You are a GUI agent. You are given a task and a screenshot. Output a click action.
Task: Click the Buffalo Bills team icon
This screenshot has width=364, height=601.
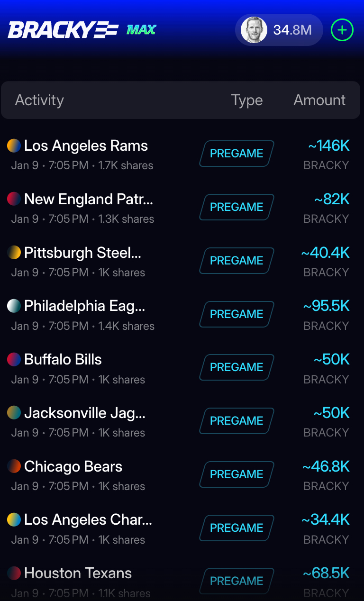coord(14,359)
